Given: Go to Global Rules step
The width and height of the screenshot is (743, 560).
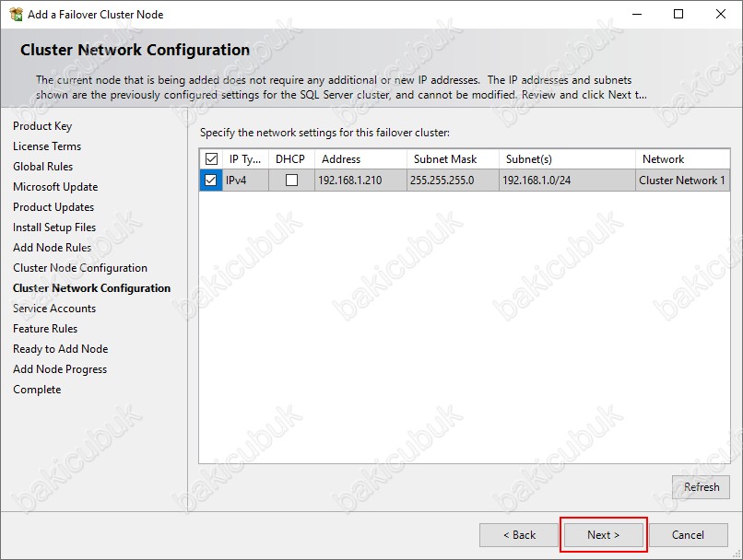Looking at the screenshot, I should click(x=42, y=167).
